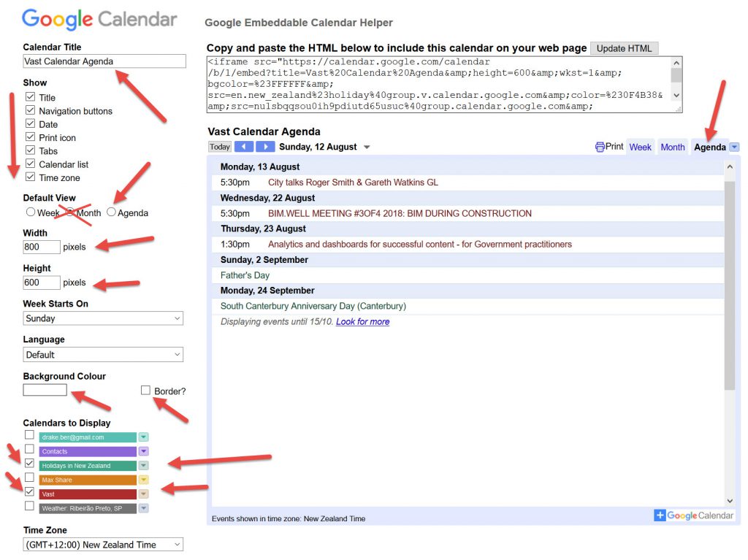This screenshot has height=560, width=748.
Task: Pick the Background Colour swatch
Action: point(45,391)
